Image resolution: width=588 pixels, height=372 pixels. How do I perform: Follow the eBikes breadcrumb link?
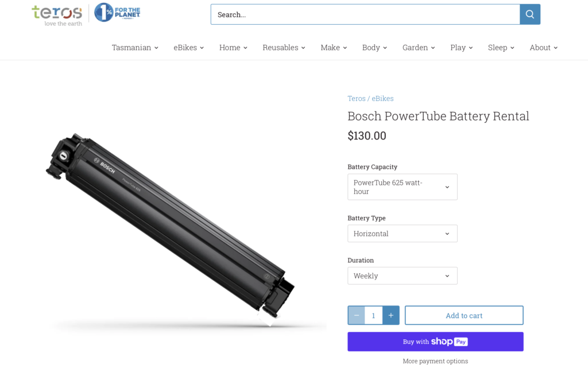[x=382, y=99]
